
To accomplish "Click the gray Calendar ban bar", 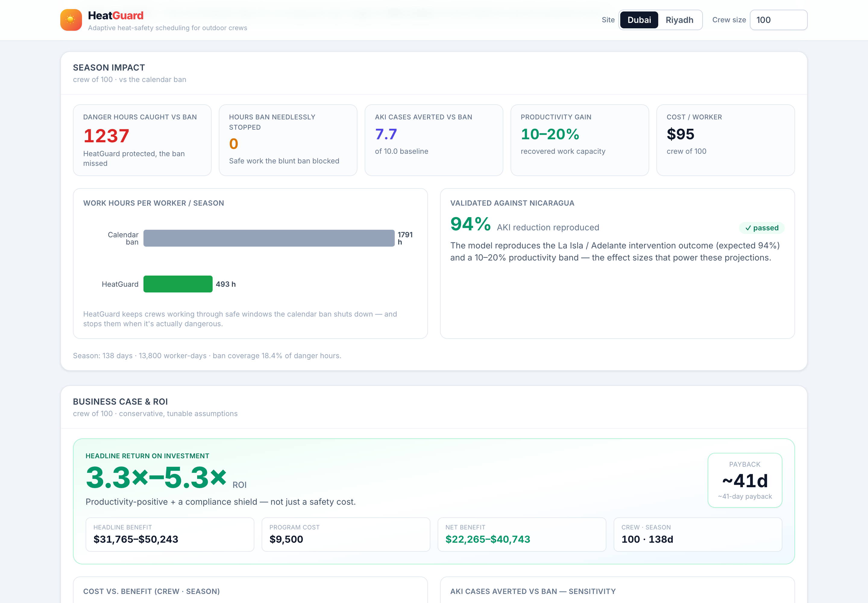I will (269, 238).
